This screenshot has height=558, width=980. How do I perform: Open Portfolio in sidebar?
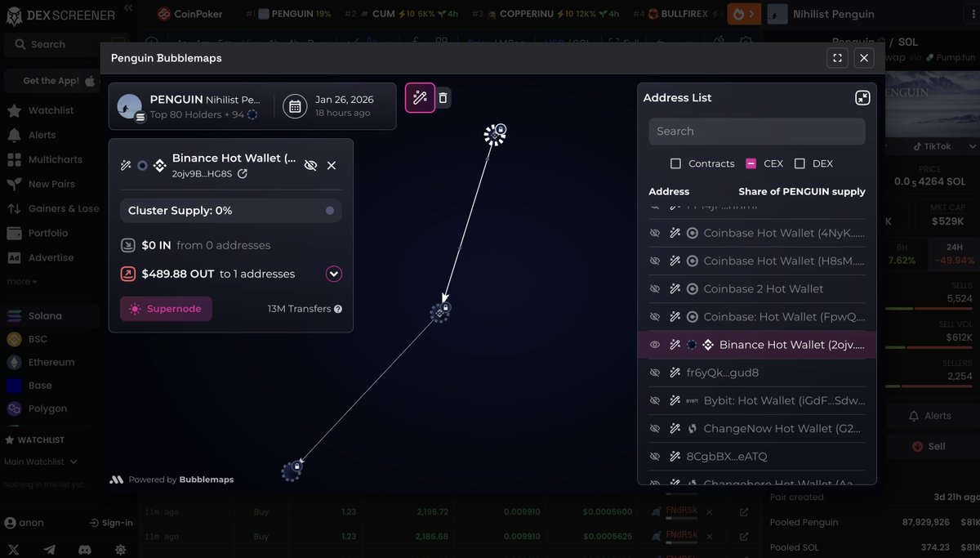click(47, 233)
